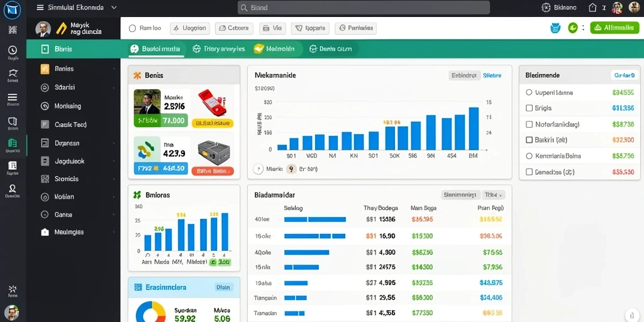
Task: Switch to the Triary erwyies tab
Action: (x=219, y=49)
